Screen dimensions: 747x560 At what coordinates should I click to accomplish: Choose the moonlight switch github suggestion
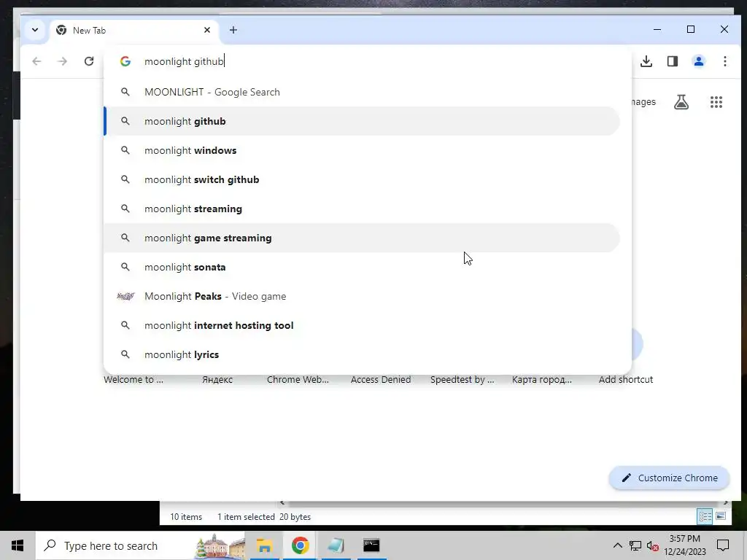click(362, 179)
